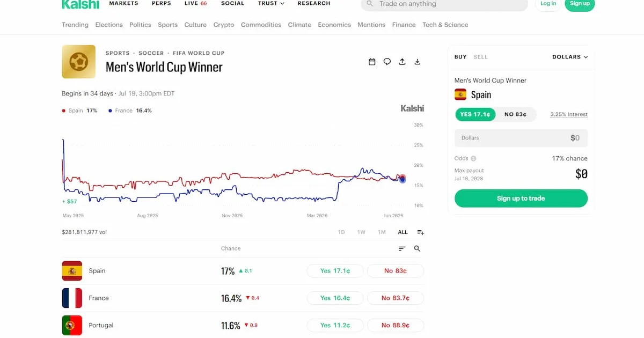Click the search icon in outcomes header

pyautogui.click(x=417, y=248)
